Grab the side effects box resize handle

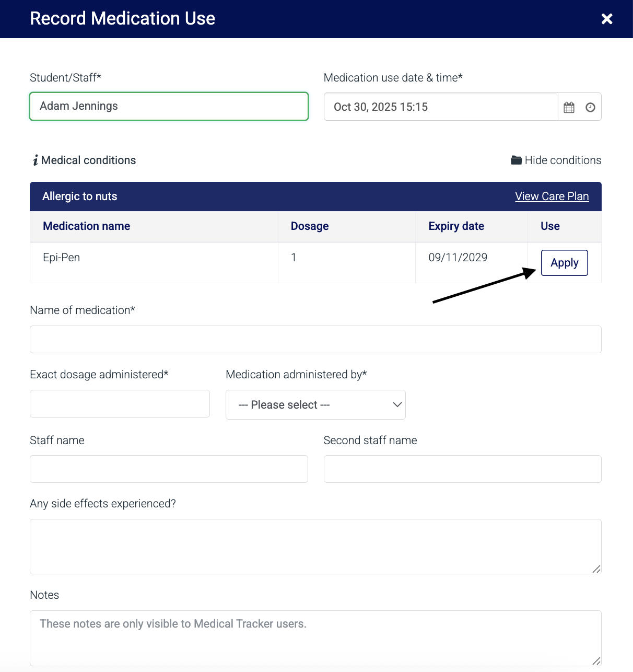tap(596, 569)
